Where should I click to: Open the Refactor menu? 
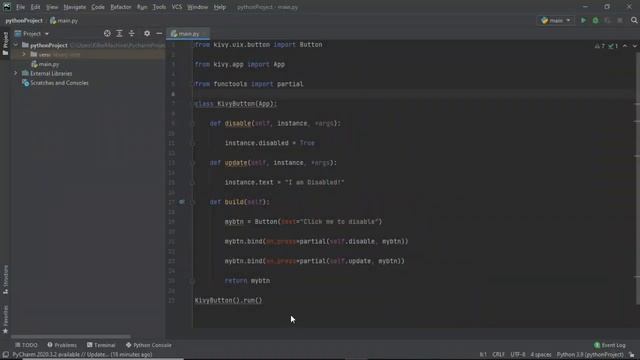coord(121,7)
